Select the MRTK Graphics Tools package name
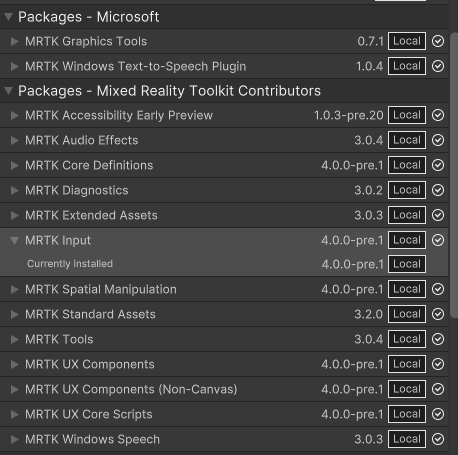458x455 pixels. coord(86,41)
